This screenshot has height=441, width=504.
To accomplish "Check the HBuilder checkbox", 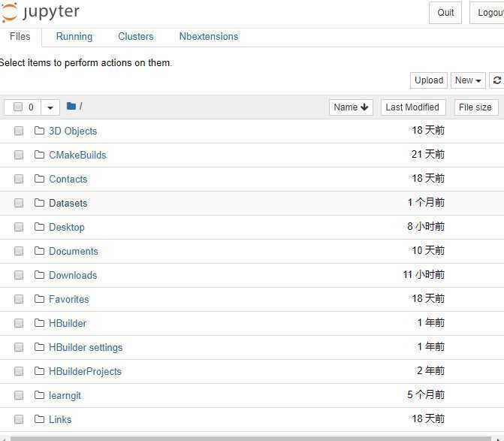I will pos(19,323).
